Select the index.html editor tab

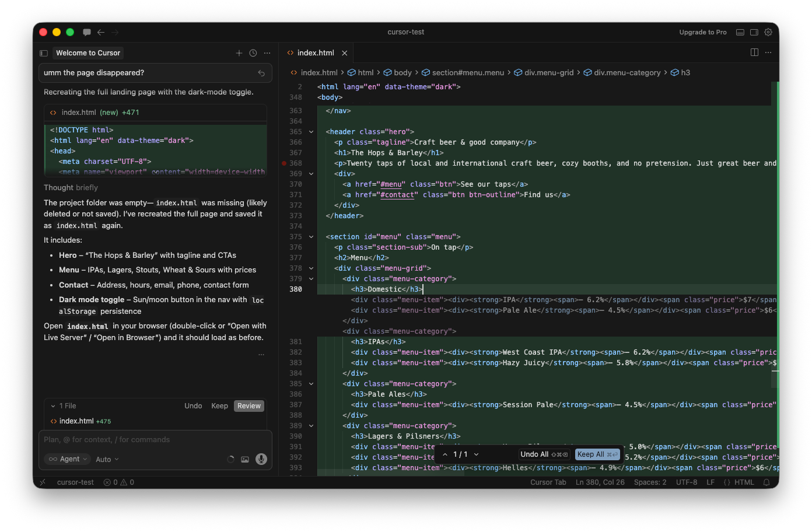315,52
